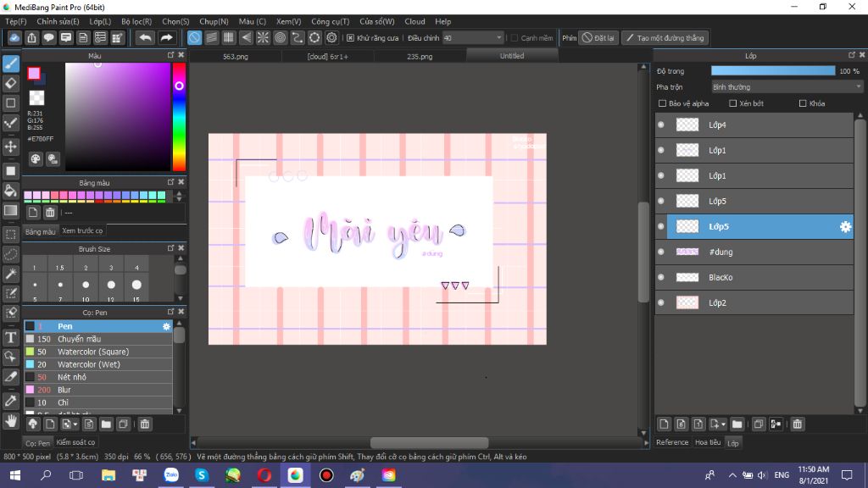
Task: Expand the Điều chỉnh correction value dropdown
Action: 498,38
